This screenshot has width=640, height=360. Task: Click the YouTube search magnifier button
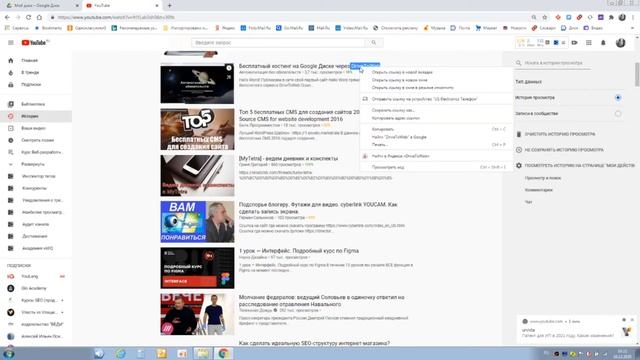point(373,42)
